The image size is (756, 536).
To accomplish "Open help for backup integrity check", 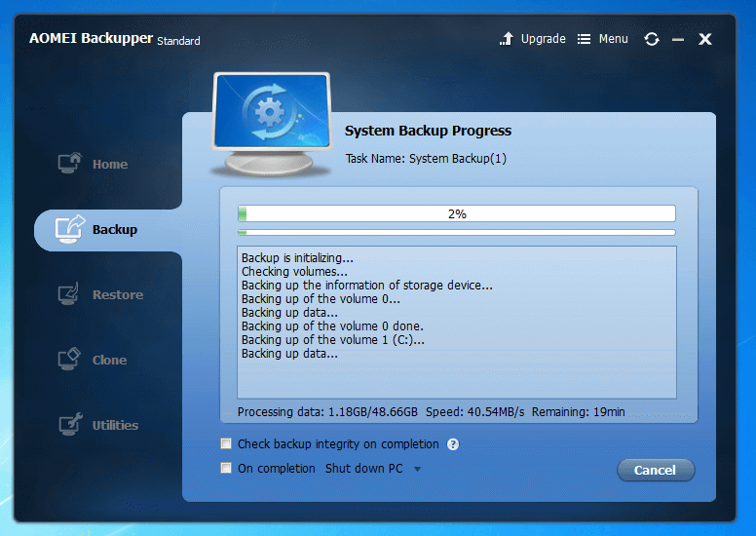I will coord(453,444).
